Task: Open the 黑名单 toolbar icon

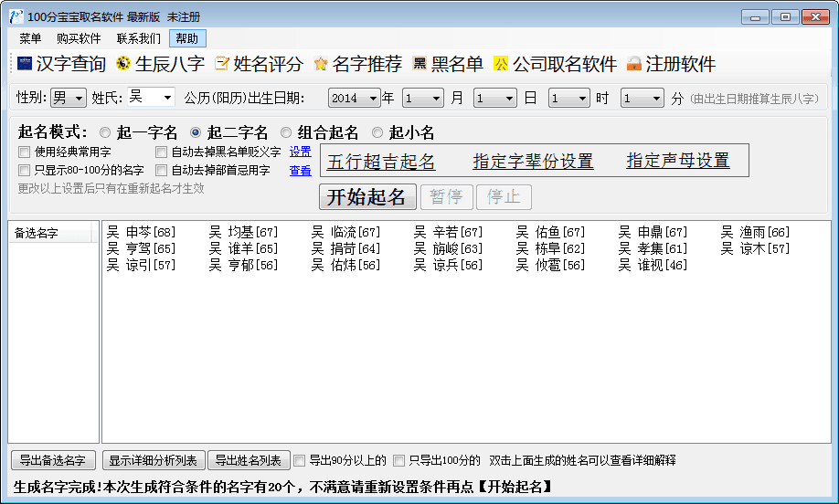Action: (x=419, y=64)
